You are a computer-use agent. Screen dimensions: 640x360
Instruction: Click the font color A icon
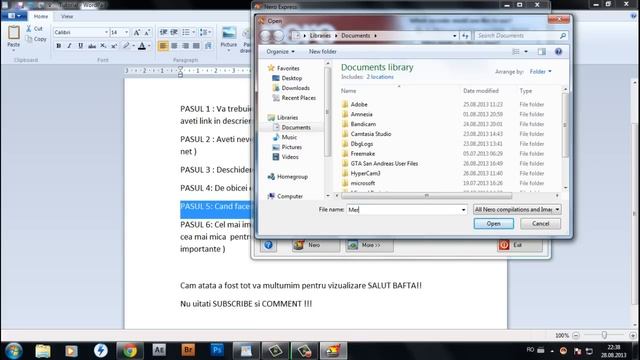[x=142, y=46]
